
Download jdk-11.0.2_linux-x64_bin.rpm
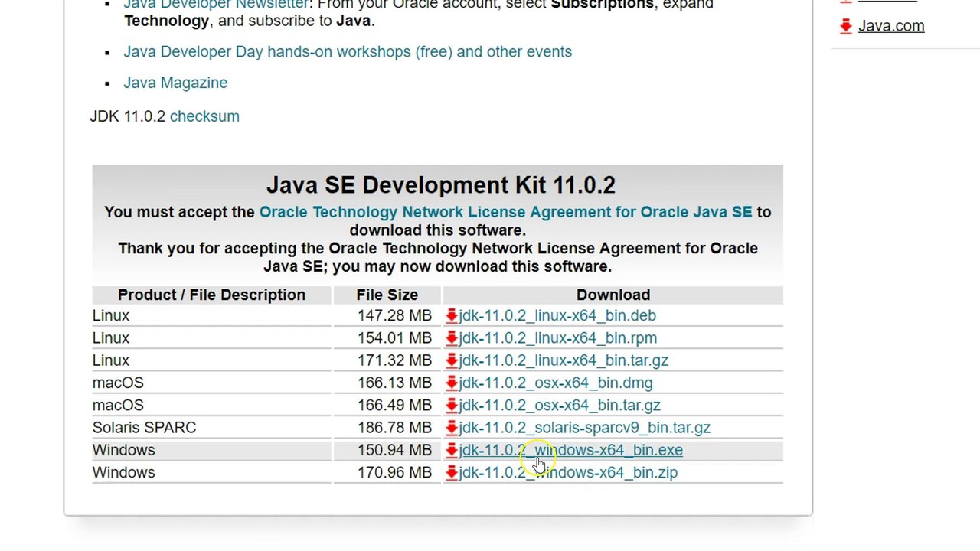click(557, 337)
